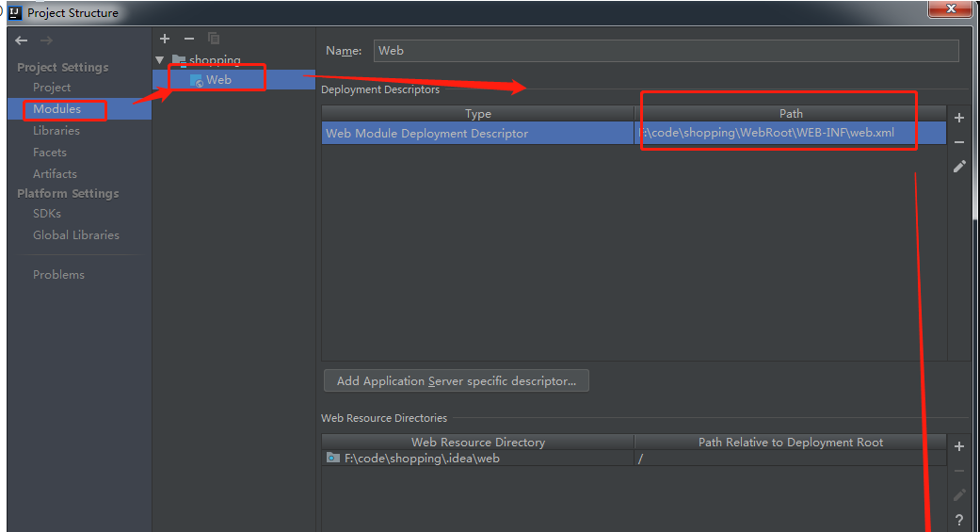980x532 pixels.
Task: Remove selected module with minus icon
Action: coord(188,39)
